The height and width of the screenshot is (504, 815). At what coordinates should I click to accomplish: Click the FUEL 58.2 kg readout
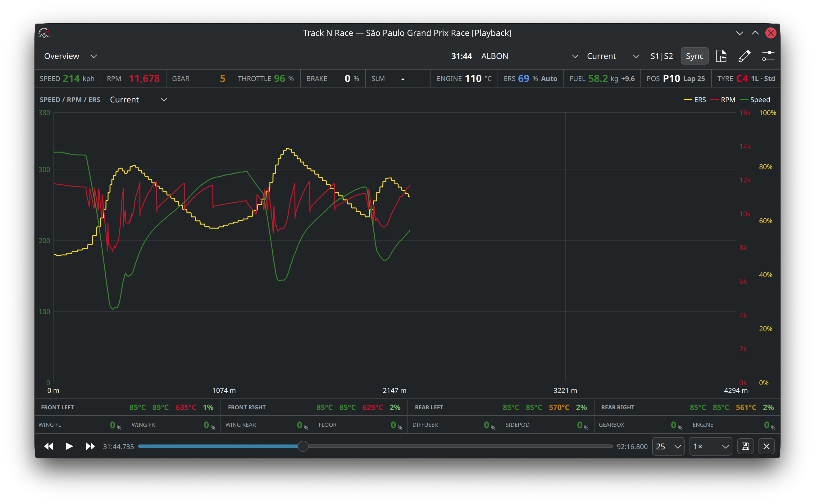[x=602, y=79]
